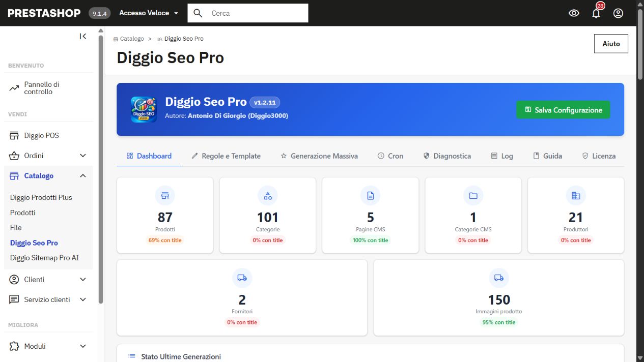644x362 pixels.
Task: Click the Pannello di controllo trend icon
Action: (x=14, y=88)
